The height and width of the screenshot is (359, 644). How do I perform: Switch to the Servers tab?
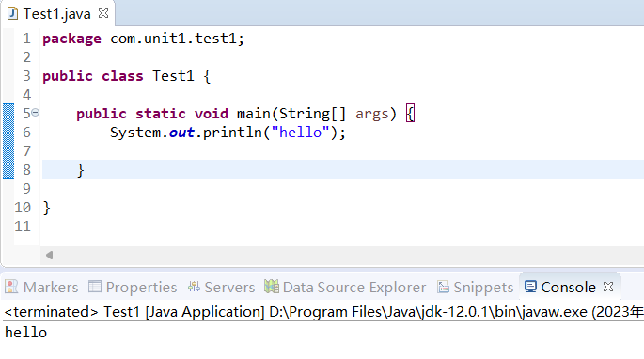(x=221, y=287)
